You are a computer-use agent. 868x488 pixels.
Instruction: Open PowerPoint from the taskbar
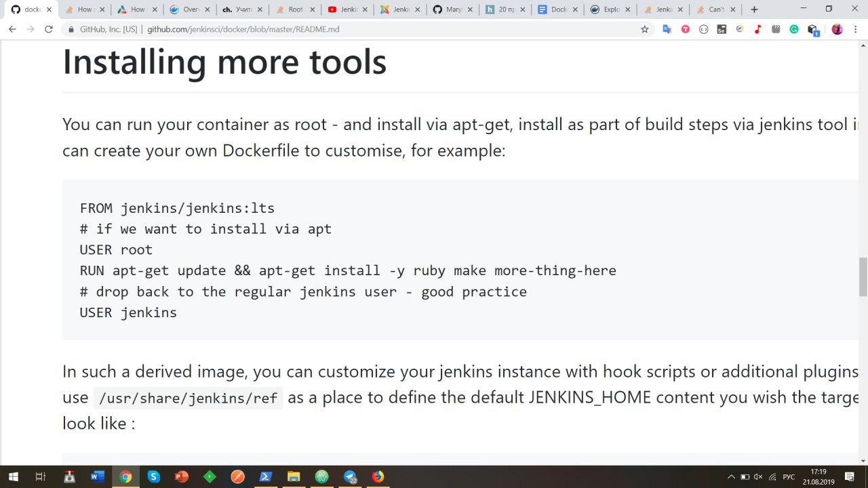click(181, 476)
